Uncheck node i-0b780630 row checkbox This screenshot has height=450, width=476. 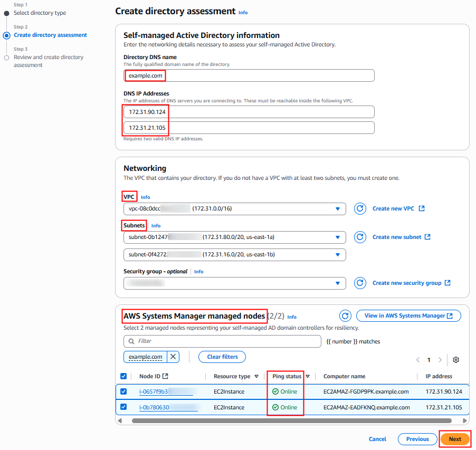pos(123,407)
